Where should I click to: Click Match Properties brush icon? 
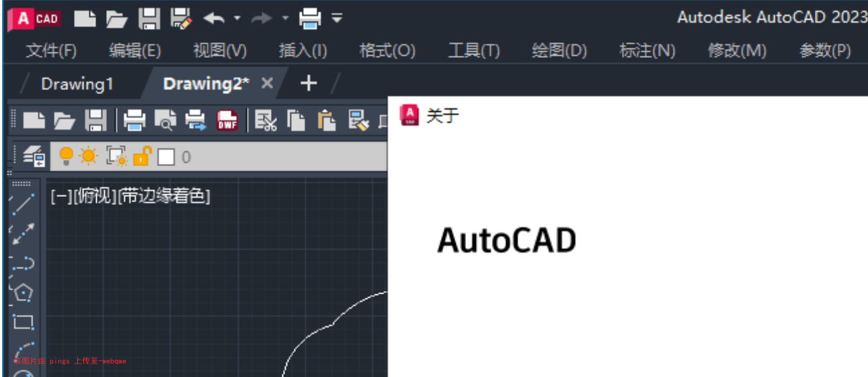click(358, 121)
